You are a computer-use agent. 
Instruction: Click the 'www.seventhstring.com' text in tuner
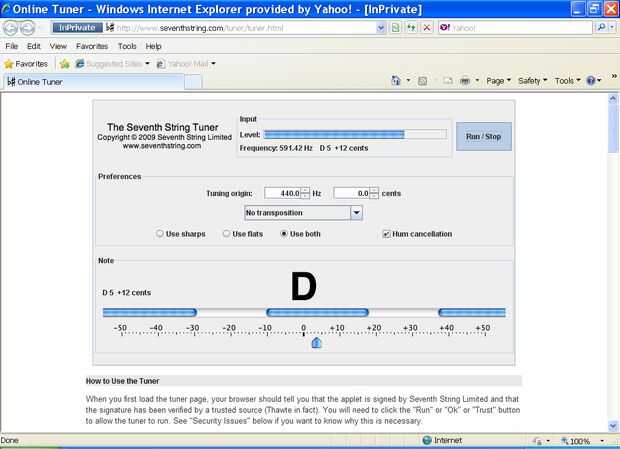(x=162, y=146)
